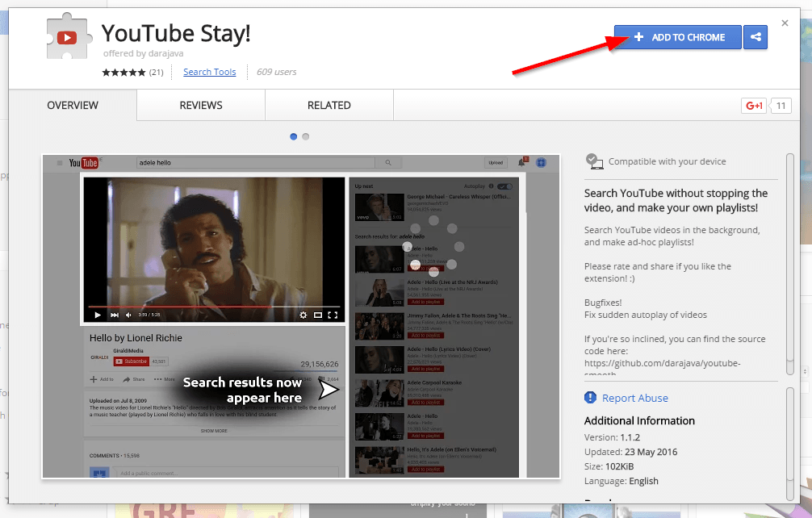This screenshot has height=518, width=812.
Task: Click the hamburger menu icon in preview
Action: [60, 163]
